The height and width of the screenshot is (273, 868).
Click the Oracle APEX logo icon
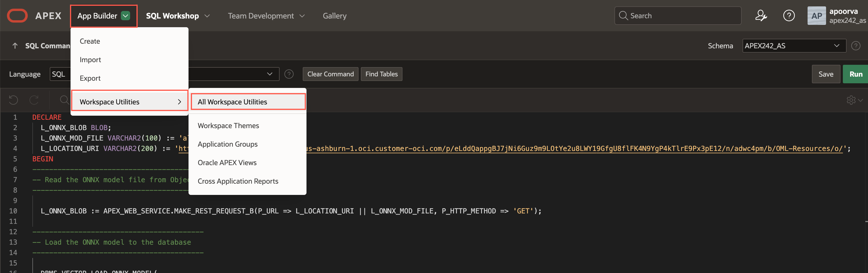click(x=17, y=16)
